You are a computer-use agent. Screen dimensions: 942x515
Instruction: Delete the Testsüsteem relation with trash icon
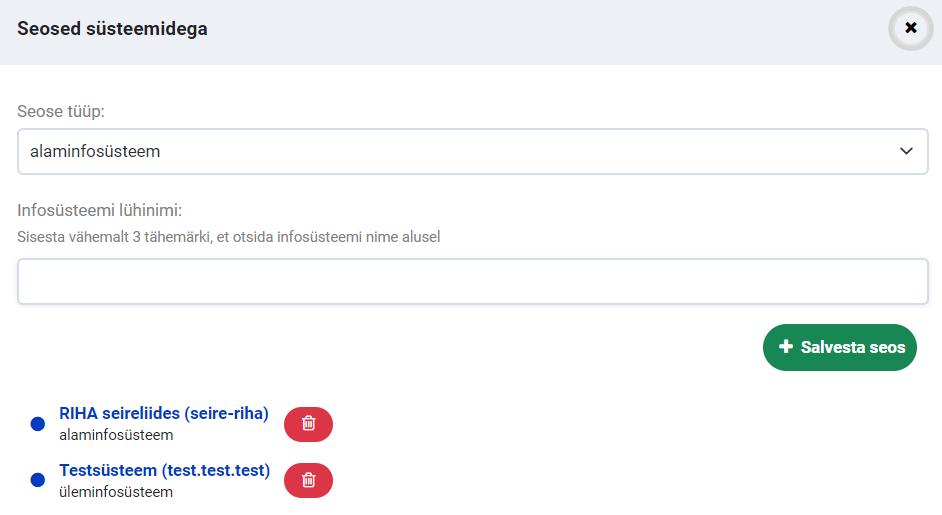pyautogui.click(x=308, y=481)
